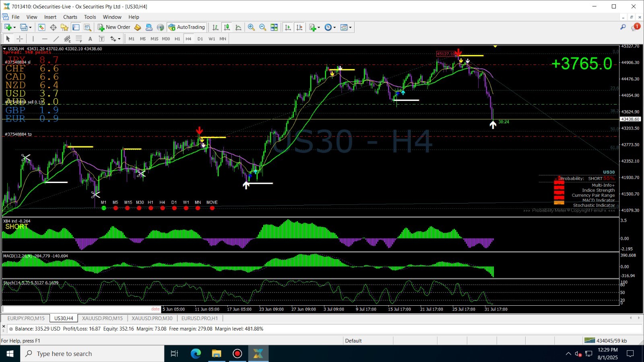Screen dimensions: 644x362
Task: Switch timeframe to W1
Action: tap(212, 39)
